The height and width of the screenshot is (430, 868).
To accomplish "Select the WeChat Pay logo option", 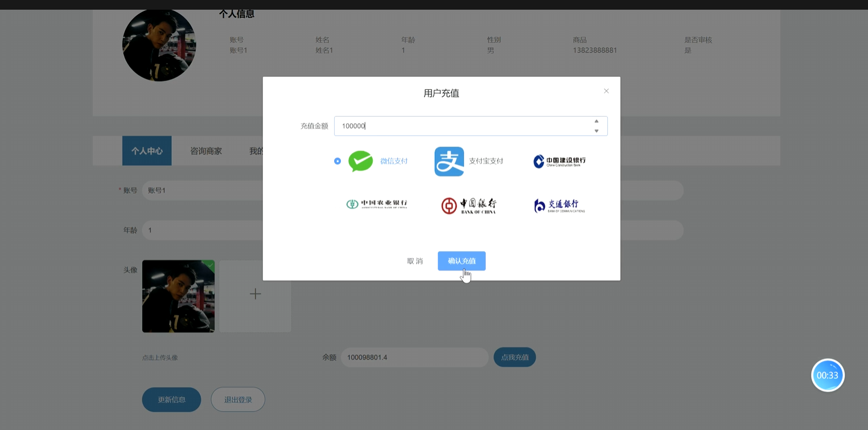I will pos(360,161).
